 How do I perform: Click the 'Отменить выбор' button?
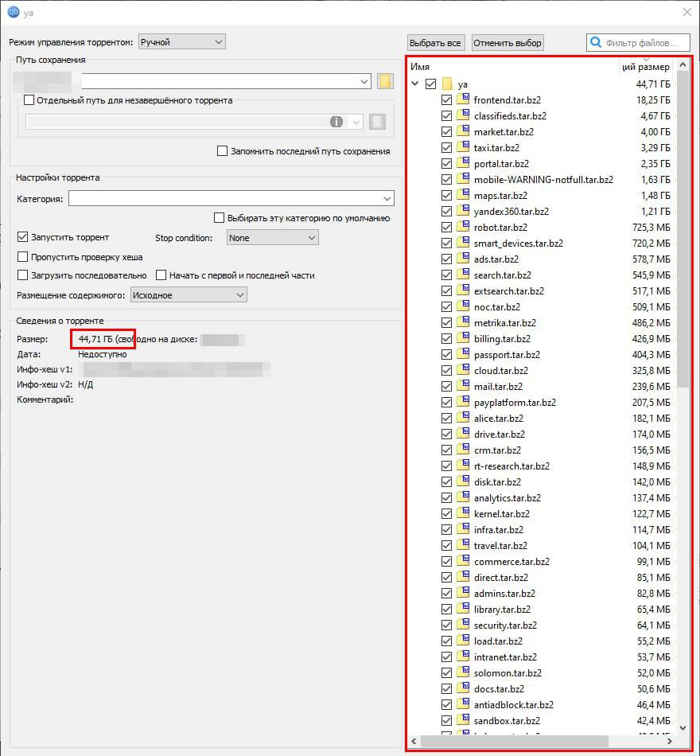[507, 42]
